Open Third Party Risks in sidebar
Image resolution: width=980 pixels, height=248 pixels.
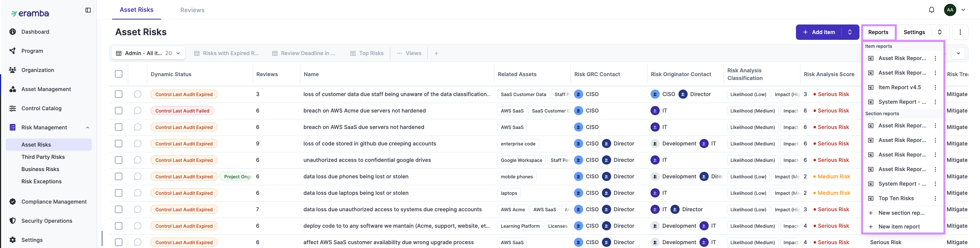(x=43, y=157)
